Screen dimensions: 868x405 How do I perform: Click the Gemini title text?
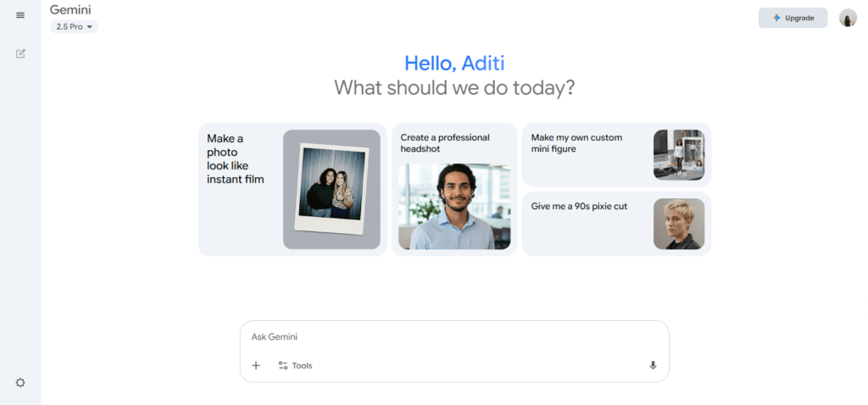click(x=70, y=10)
